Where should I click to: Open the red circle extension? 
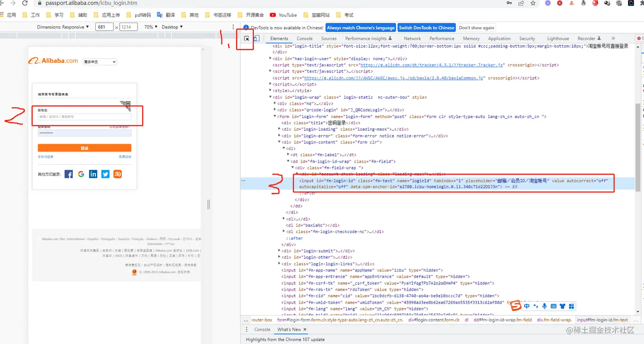point(560,3)
